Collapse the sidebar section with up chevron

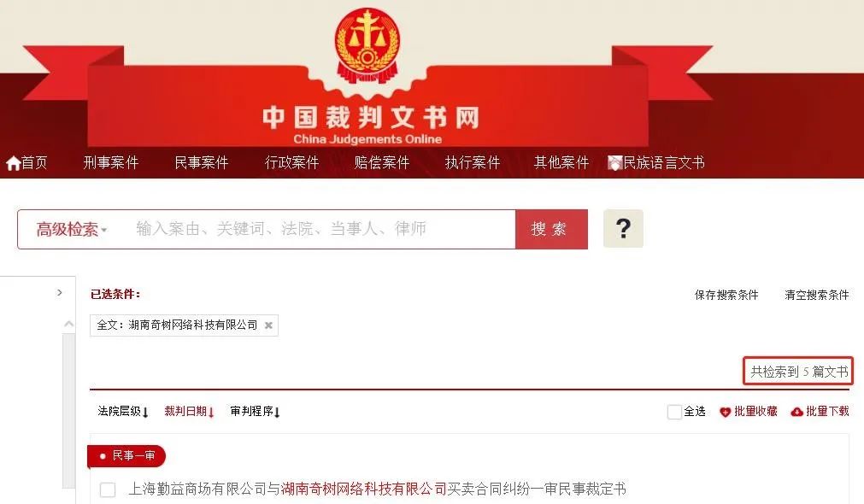[x=69, y=324]
